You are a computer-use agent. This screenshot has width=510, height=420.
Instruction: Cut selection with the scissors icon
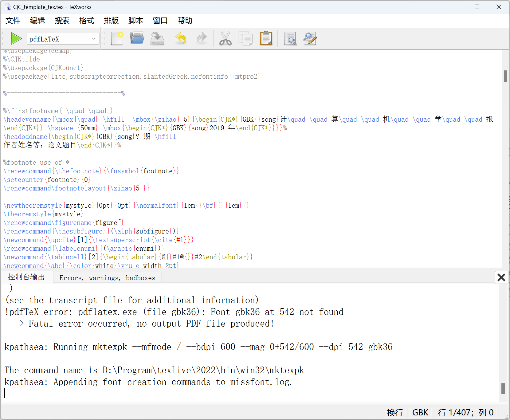pos(226,39)
